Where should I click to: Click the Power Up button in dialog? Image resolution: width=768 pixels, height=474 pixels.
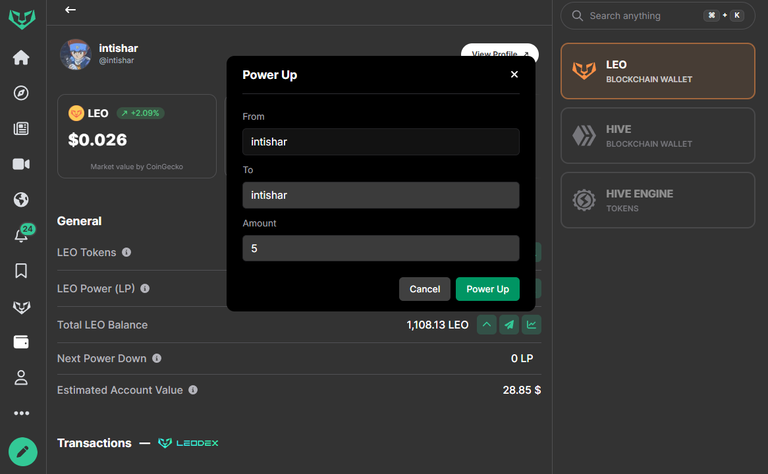[487, 289]
